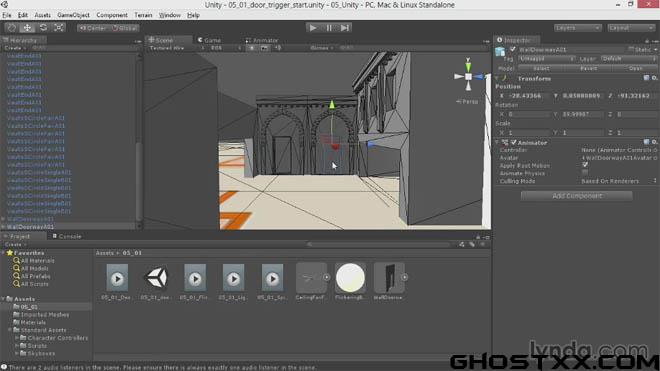Viewport: 660px width, 371px height.
Task: Click the Step frame button
Action: 345,28
